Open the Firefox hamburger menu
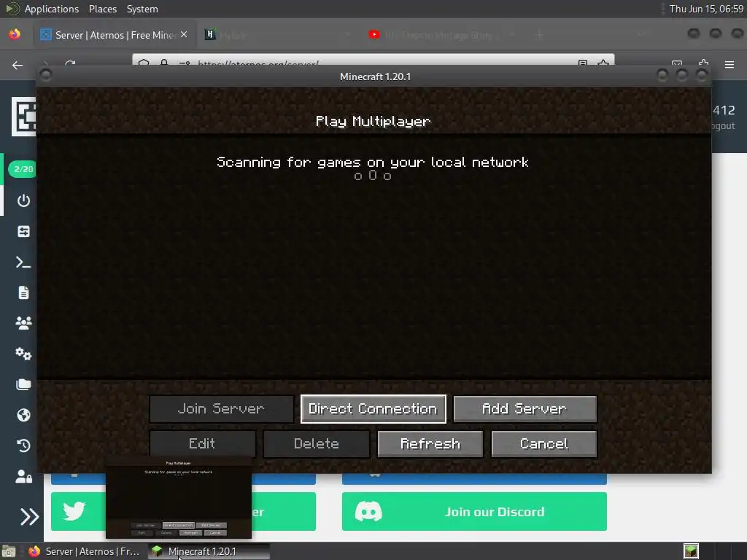 point(729,65)
